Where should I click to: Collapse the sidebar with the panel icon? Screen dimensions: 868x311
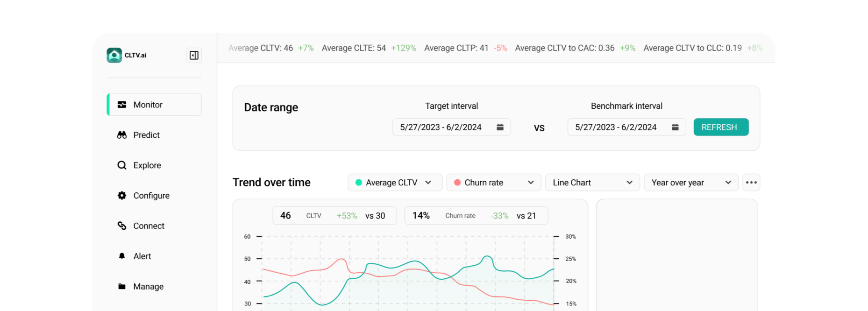pyautogui.click(x=194, y=55)
